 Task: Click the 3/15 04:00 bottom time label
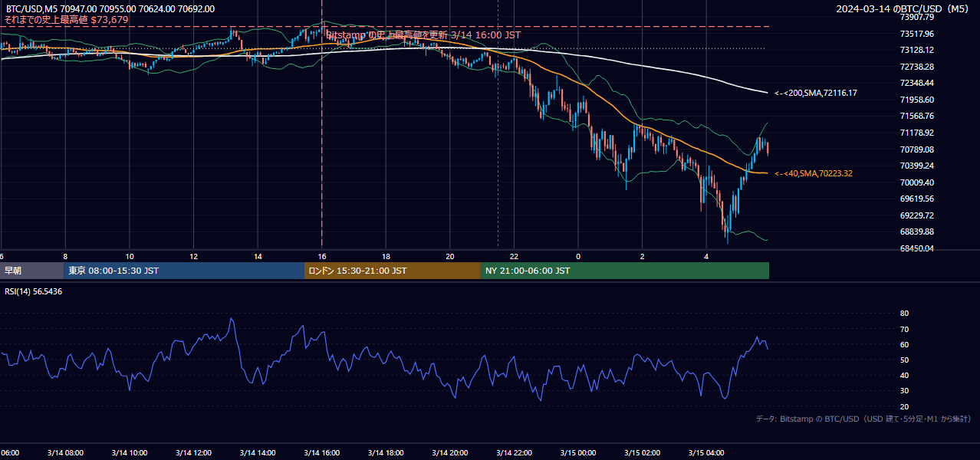[706, 453]
